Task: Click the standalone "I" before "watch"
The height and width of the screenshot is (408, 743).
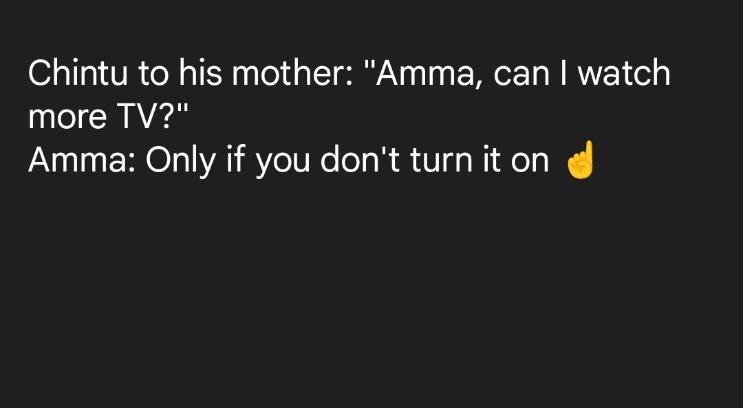Action: [x=561, y=75]
